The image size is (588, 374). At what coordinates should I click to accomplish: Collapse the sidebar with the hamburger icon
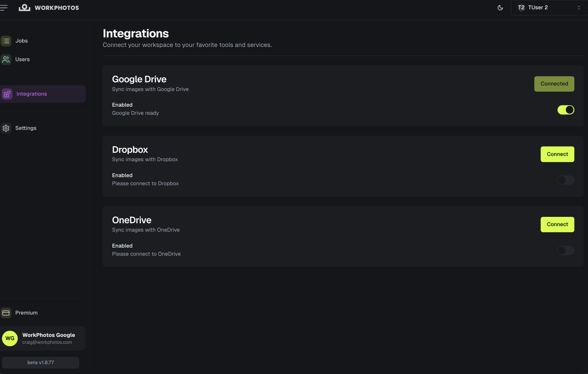pyautogui.click(x=3, y=8)
